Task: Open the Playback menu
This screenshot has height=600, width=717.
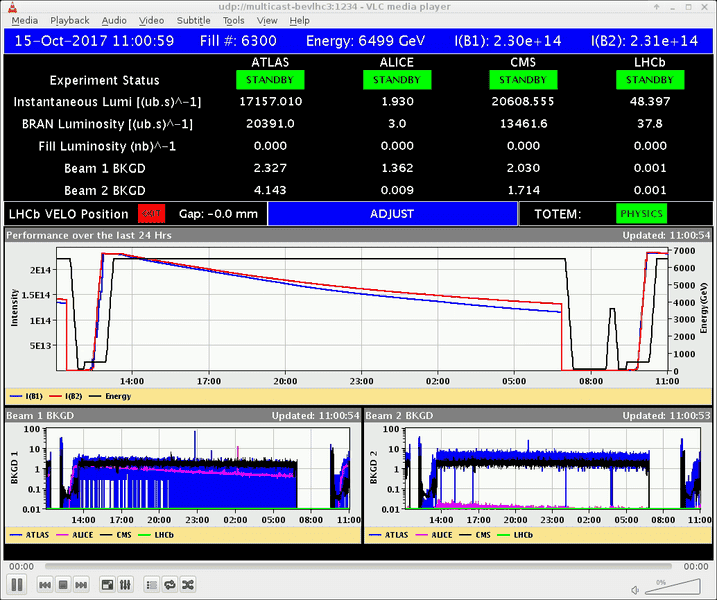Action: click(70, 21)
